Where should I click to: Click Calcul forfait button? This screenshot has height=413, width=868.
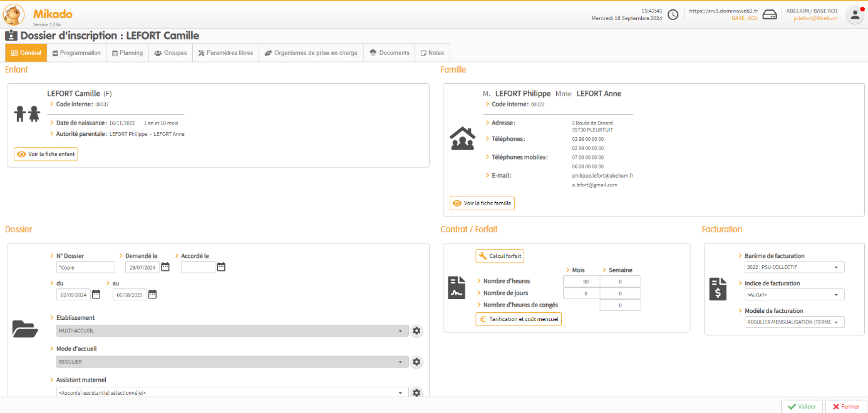(500, 256)
